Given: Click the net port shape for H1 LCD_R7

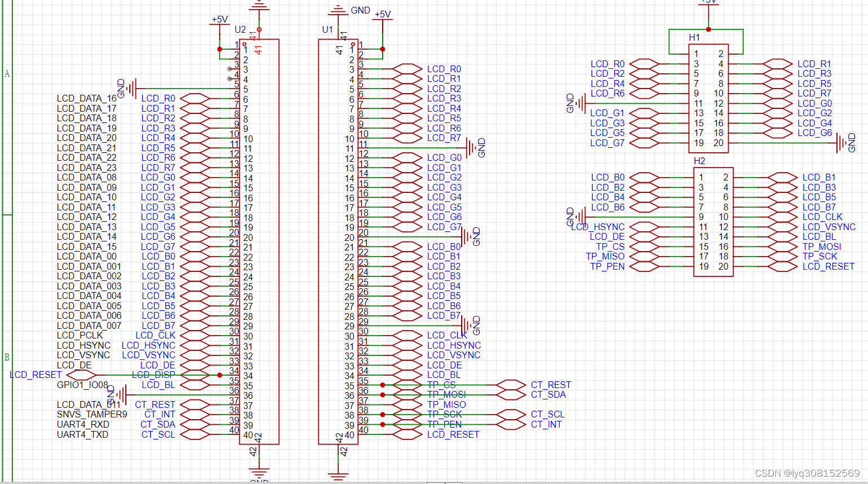Looking at the screenshot, I should point(778,93).
